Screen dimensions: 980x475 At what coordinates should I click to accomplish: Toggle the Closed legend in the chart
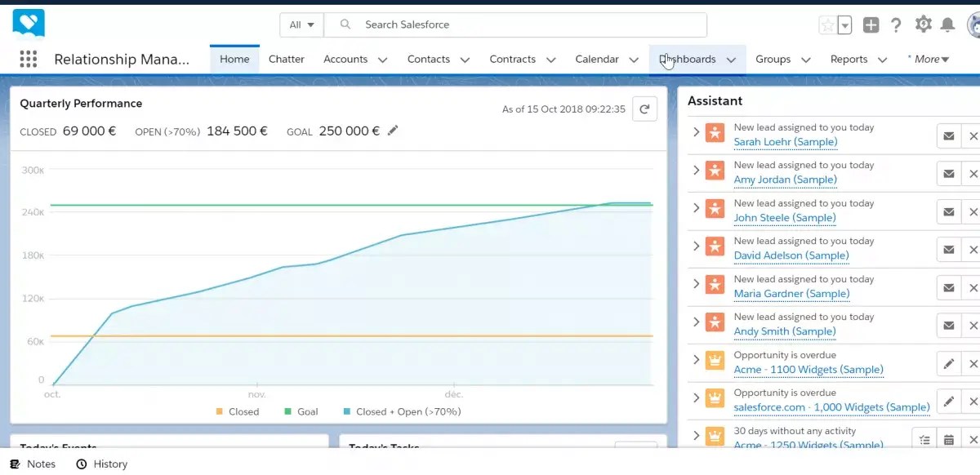pyautogui.click(x=238, y=411)
